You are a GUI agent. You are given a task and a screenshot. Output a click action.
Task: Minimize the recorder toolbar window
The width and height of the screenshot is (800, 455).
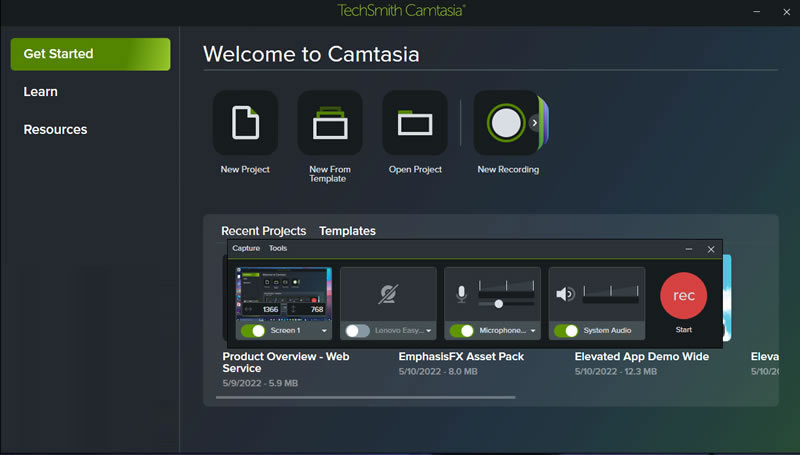pyautogui.click(x=689, y=249)
